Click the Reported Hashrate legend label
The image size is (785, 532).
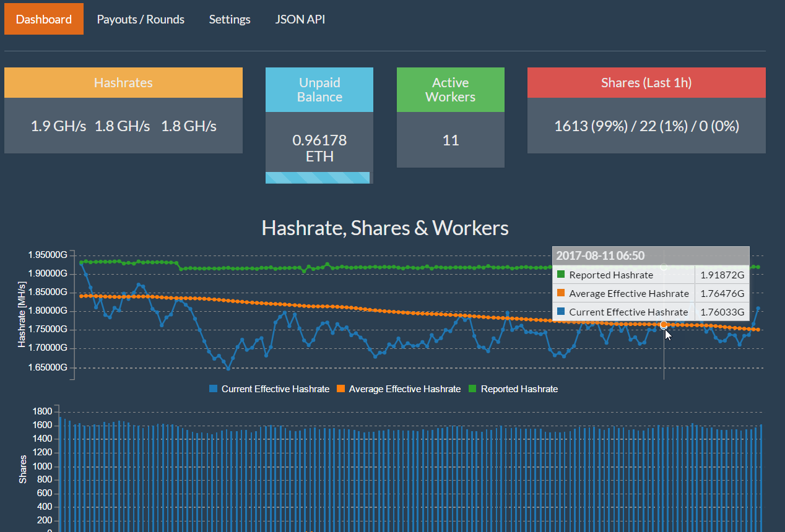519,389
